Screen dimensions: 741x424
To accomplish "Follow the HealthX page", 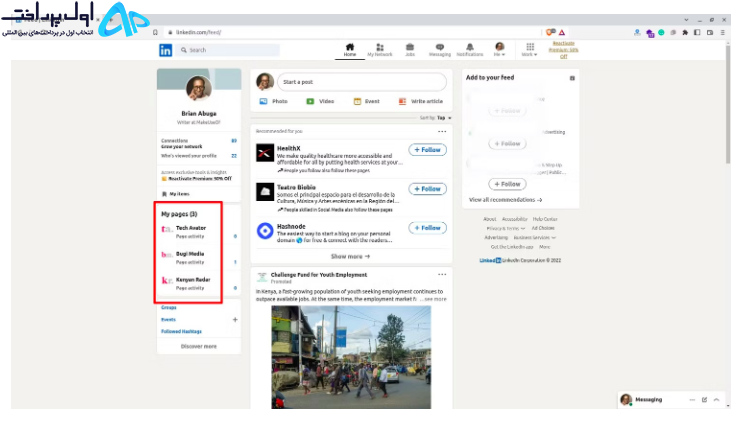I will coord(428,150).
